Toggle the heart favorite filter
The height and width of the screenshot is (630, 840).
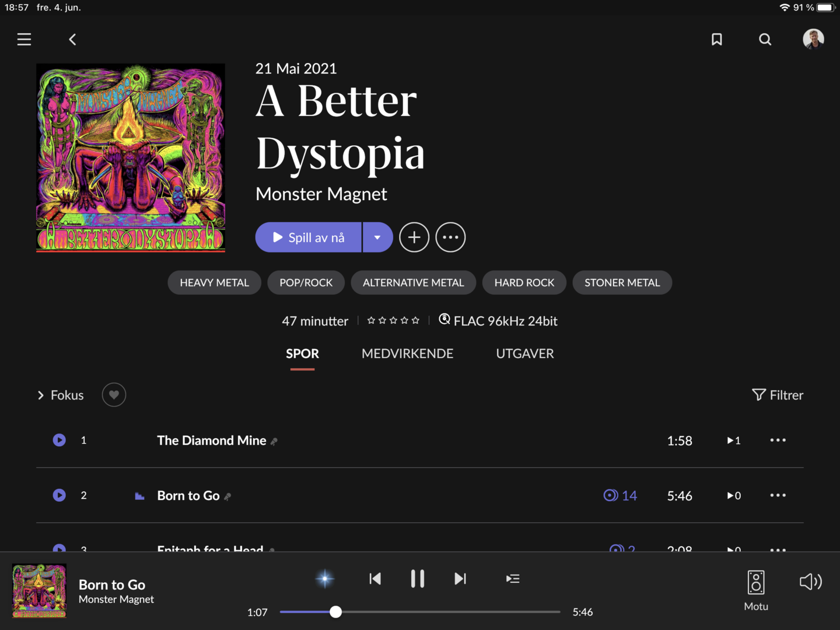point(114,395)
